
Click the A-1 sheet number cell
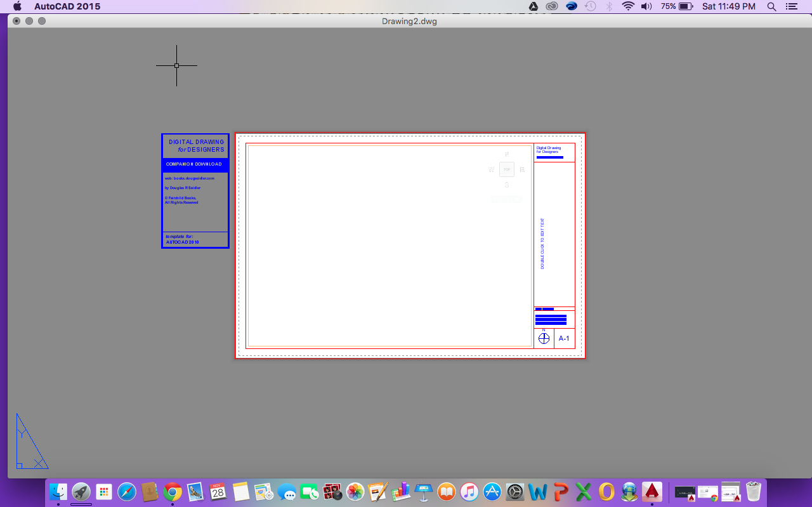pos(563,338)
